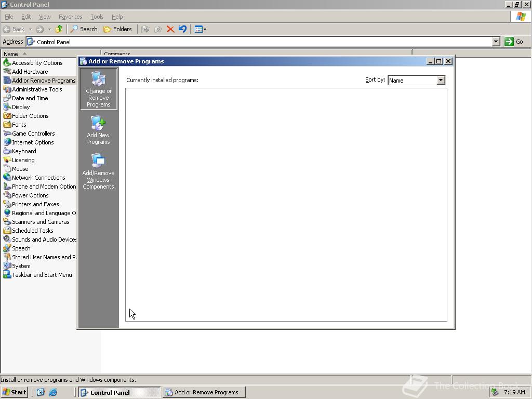
Task: Open the Help menu
Action: click(117, 17)
